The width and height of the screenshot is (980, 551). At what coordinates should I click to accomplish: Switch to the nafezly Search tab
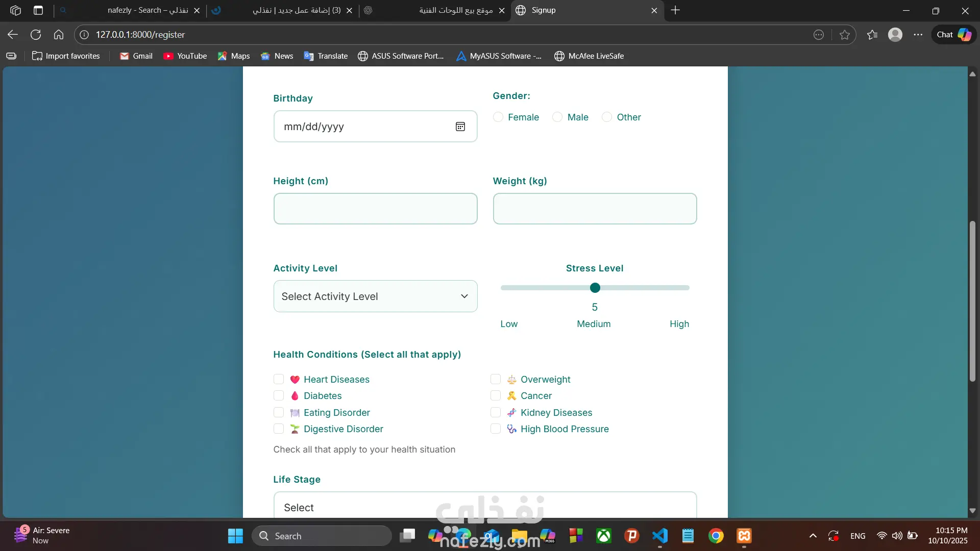click(x=148, y=10)
